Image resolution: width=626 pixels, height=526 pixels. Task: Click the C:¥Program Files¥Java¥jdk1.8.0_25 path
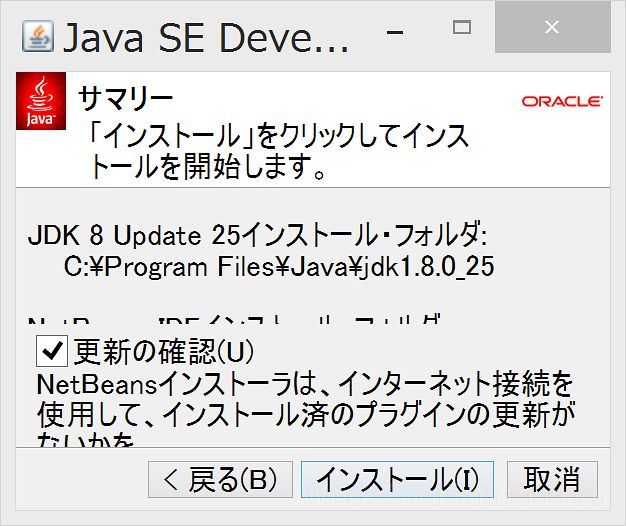pos(279,267)
